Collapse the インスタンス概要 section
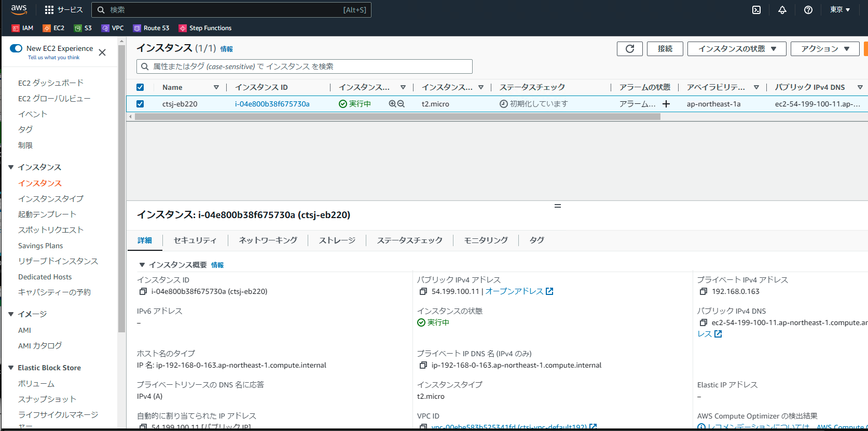 [x=142, y=265]
